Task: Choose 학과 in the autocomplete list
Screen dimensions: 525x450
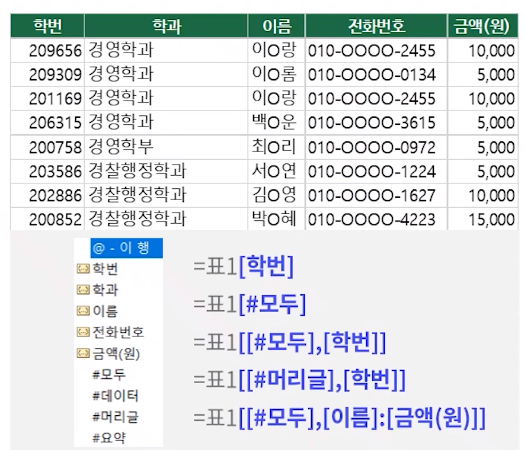Action: [105, 290]
